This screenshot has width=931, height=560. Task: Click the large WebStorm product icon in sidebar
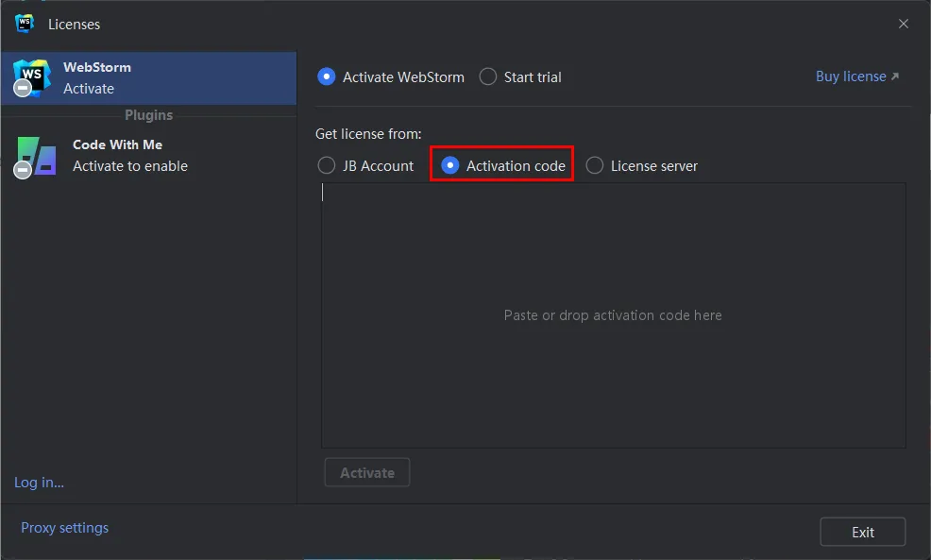(x=31, y=76)
